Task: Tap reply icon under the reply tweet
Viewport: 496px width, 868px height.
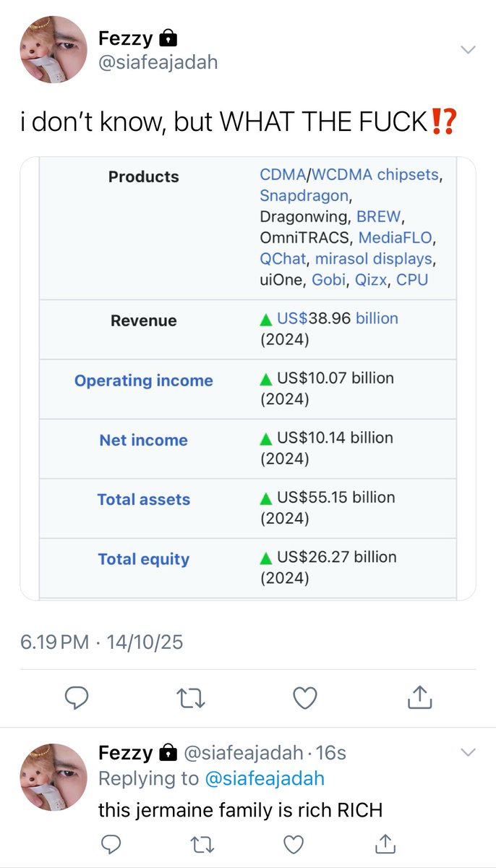Action: [x=110, y=843]
